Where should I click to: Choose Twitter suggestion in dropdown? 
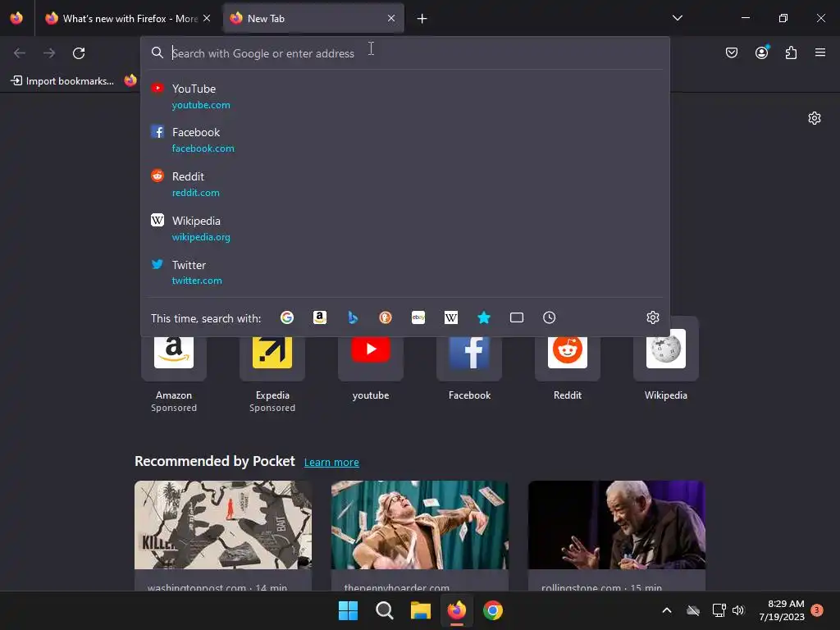(405, 272)
